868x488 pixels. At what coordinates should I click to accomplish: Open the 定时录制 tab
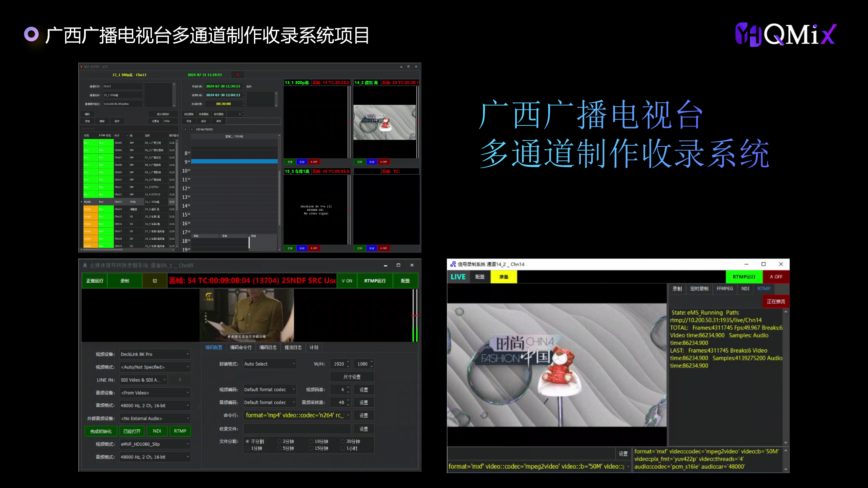click(x=699, y=288)
